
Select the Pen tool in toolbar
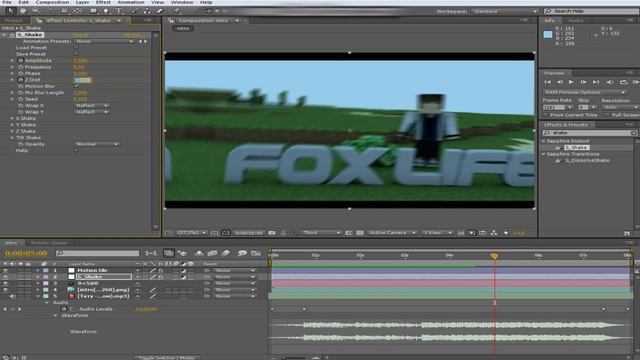point(106,11)
